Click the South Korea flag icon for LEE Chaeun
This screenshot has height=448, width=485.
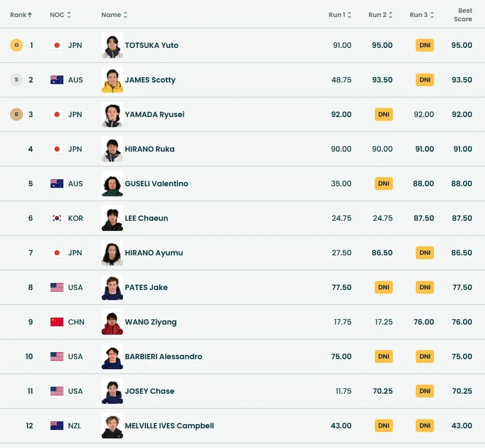pyautogui.click(x=57, y=218)
